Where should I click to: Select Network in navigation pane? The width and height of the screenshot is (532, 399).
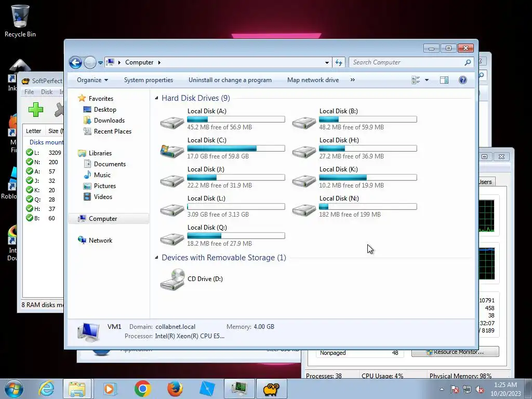[100, 240]
